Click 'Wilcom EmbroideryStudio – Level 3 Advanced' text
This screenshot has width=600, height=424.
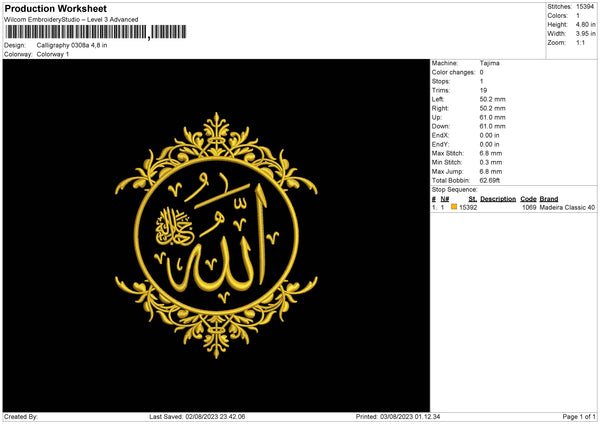(x=71, y=20)
